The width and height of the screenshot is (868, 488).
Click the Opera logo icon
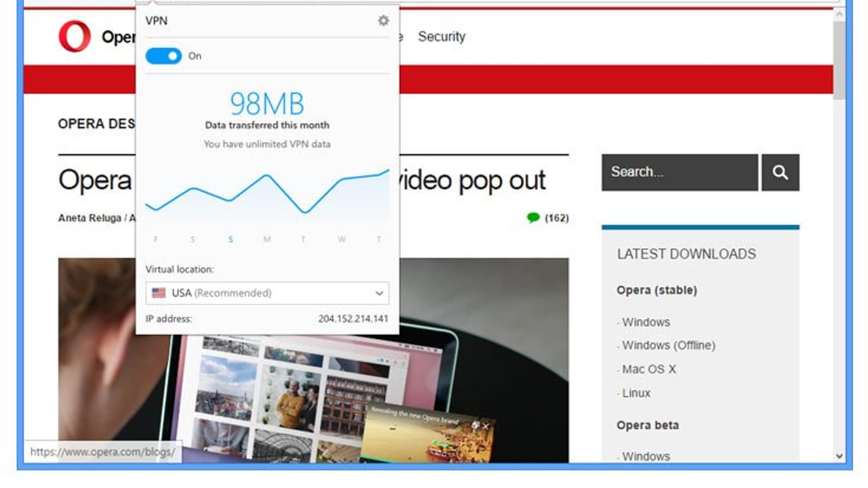(75, 36)
